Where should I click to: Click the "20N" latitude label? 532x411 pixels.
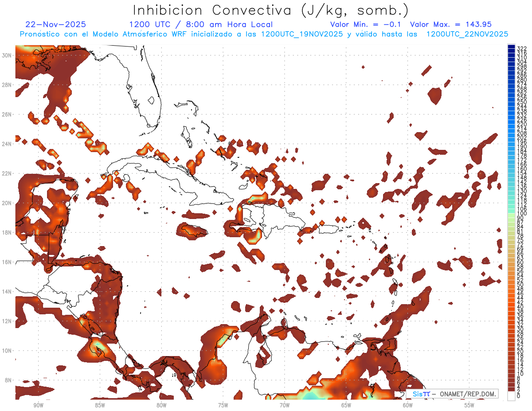coord(8,203)
